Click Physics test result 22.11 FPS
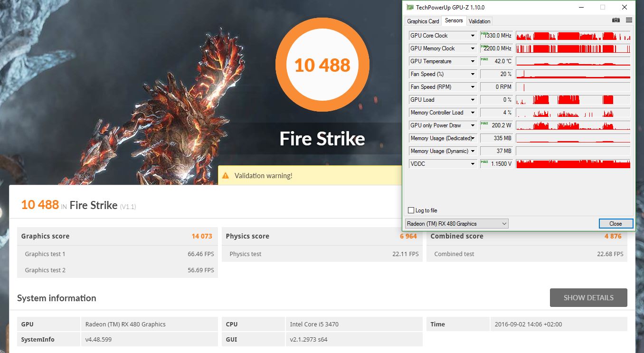Screen dimensions: 644x353 pos(406,254)
